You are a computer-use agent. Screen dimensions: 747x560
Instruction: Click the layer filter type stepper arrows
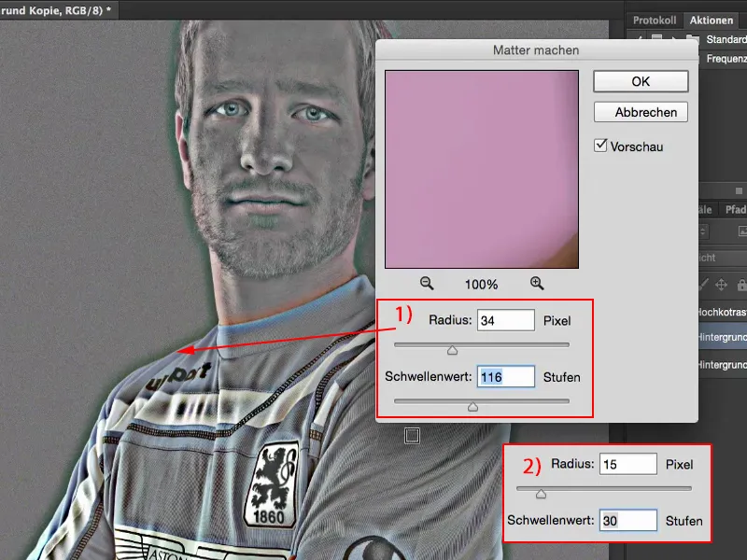pos(704,231)
